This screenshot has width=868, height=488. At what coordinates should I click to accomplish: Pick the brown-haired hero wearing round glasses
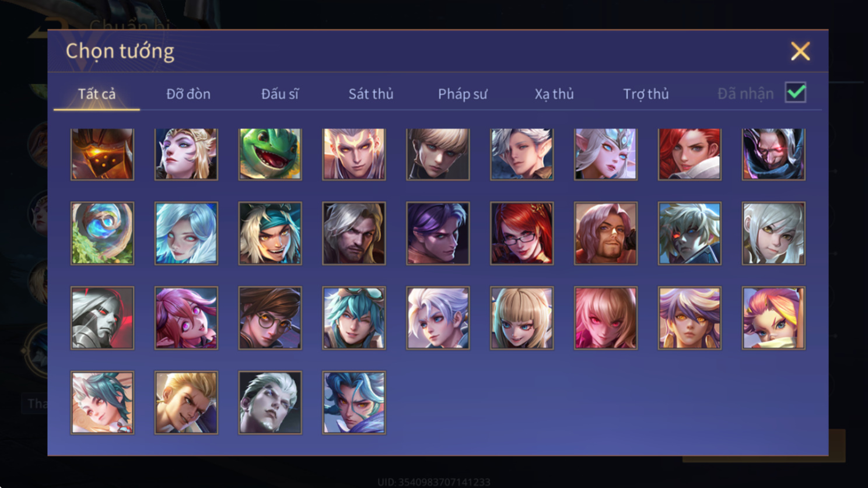(270, 318)
